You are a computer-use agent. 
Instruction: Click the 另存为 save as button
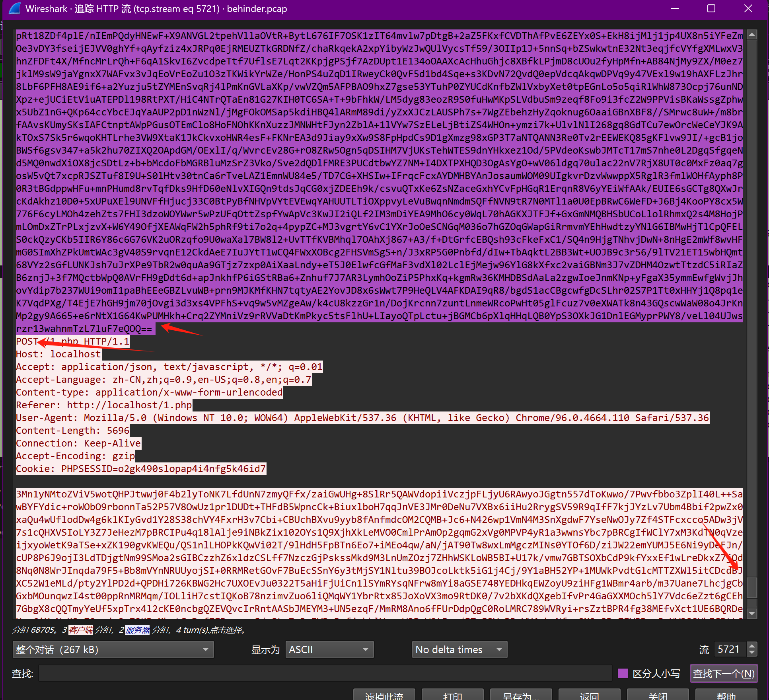(521, 695)
